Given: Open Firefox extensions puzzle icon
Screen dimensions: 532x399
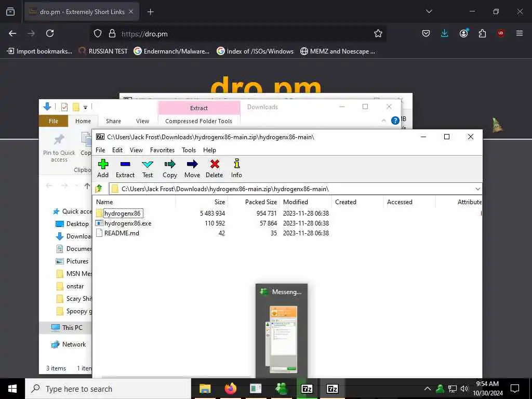Looking at the screenshot, I should [x=482, y=33].
